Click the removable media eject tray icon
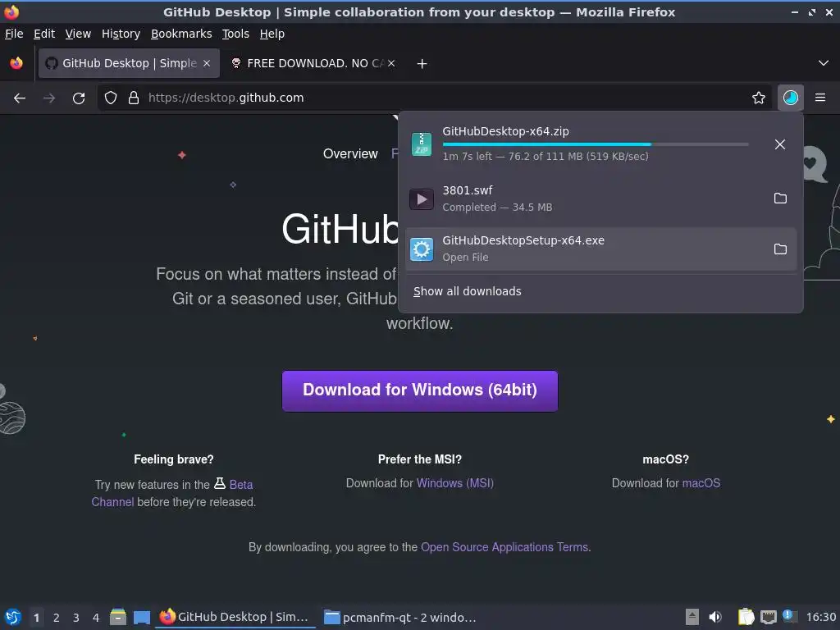 click(692, 617)
